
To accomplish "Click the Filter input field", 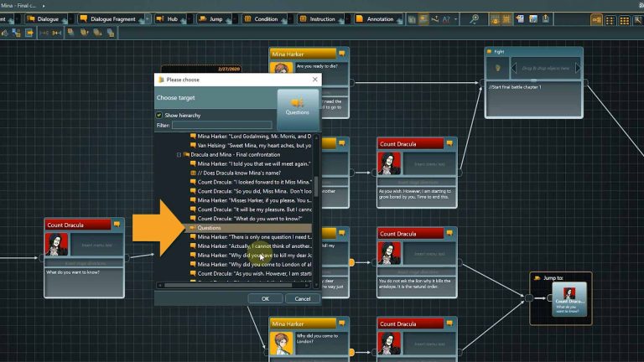I will (221, 125).
